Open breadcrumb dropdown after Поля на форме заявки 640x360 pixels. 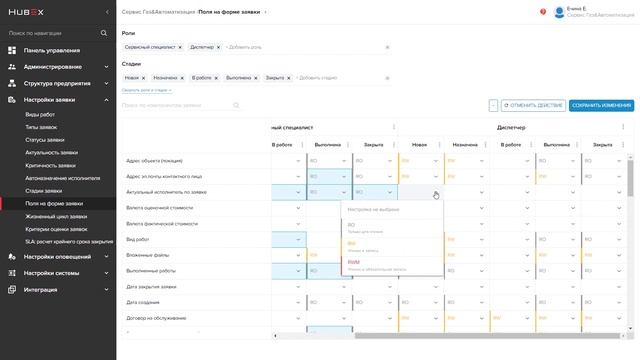[x=265, y=12]
